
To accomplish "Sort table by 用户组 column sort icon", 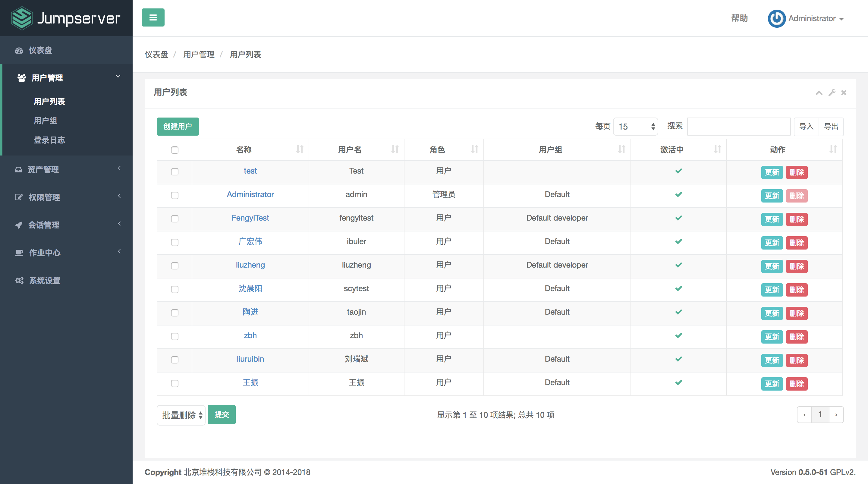I will pyautogui.click(x=621, y=149).
